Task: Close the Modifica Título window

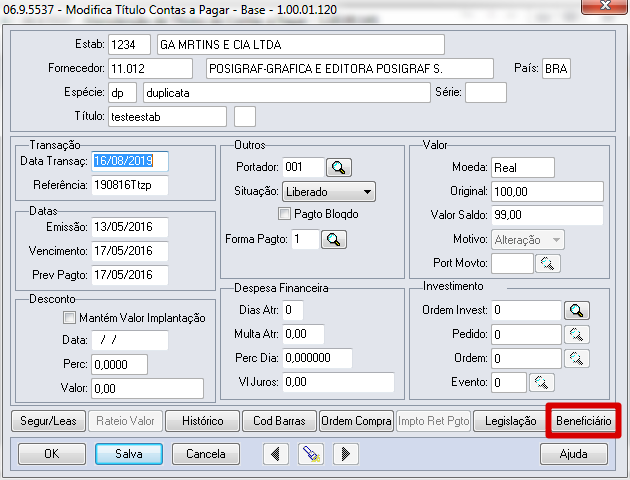Action: pyautogui.click(x=605, y=6)
